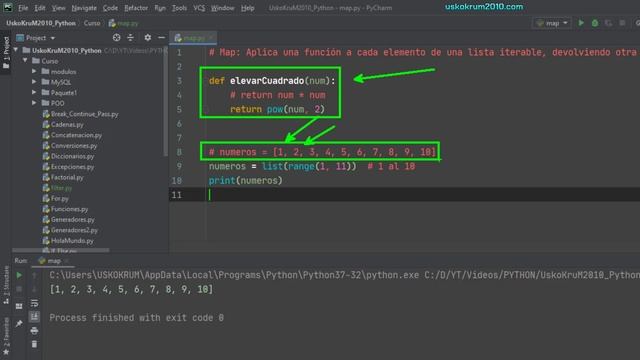Image resolution: width=640 pixels, height=360 pixels.
Task: Run the map configuration from top toolbar
Action: pos(581,23)
